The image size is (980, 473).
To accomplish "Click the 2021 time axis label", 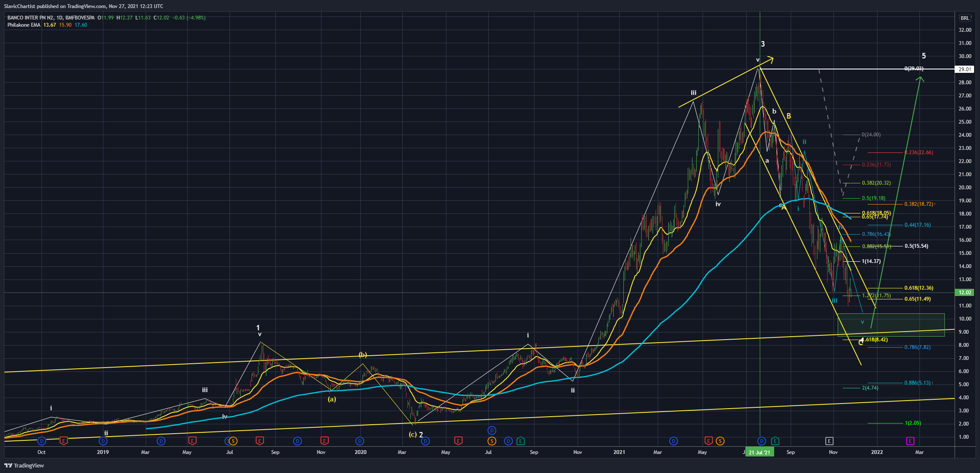I will (x=619, y=452).
